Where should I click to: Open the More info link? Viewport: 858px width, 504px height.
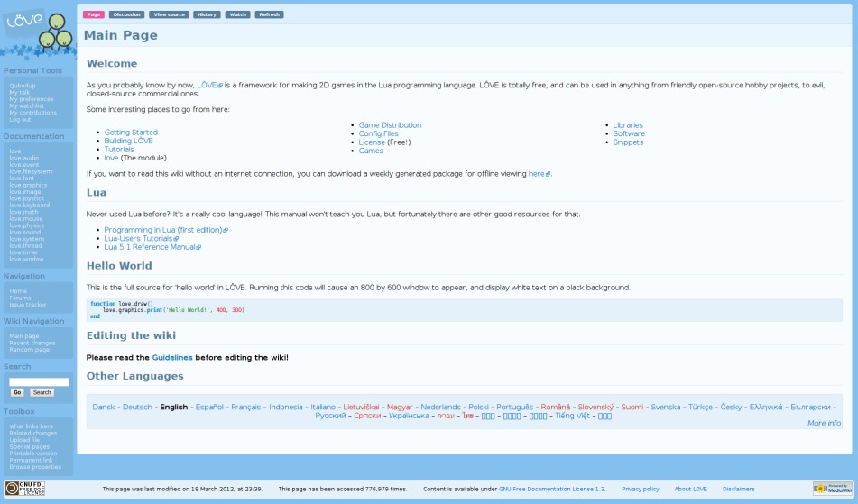824,423
